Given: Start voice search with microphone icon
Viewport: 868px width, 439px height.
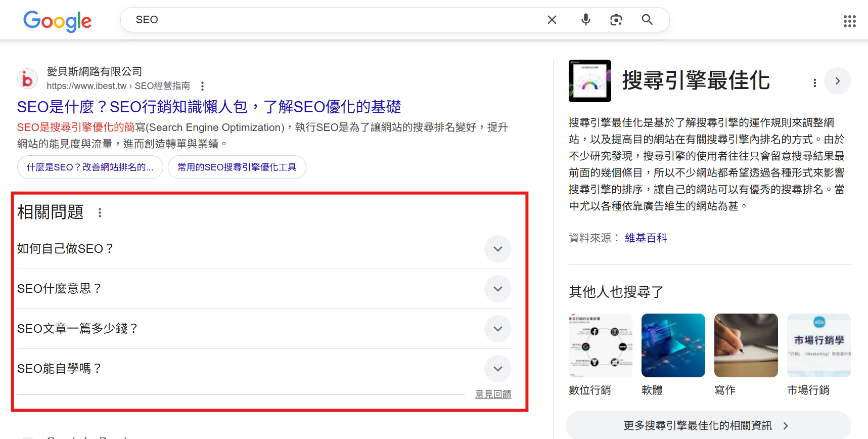Looking at the screenshot, I should [585, 20].
